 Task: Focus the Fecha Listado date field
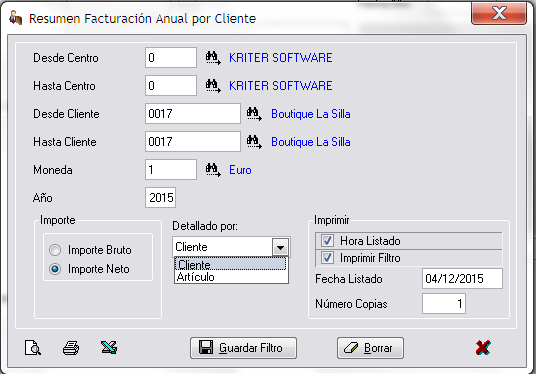462,279
